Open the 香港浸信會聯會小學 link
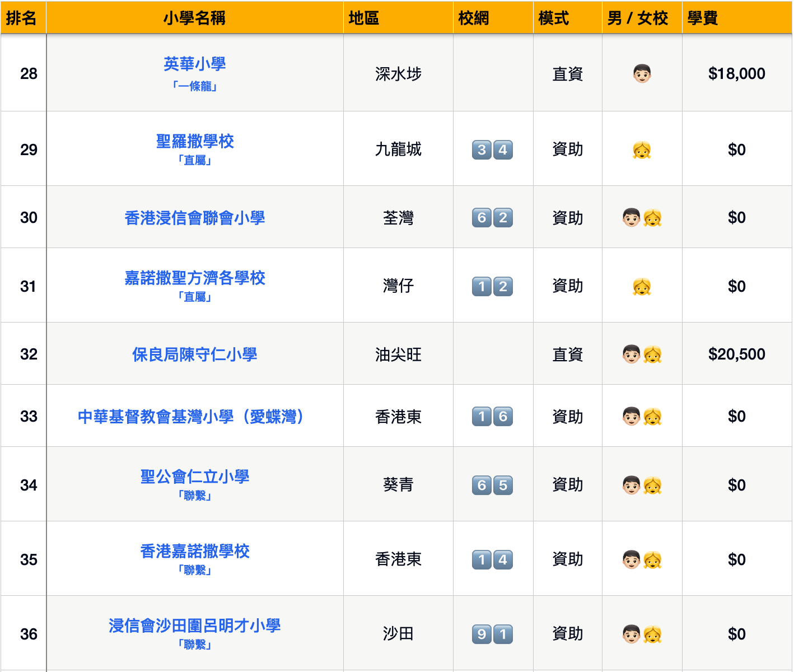The image size is (794, 672). pyautogui.click(x=195, y=218)
